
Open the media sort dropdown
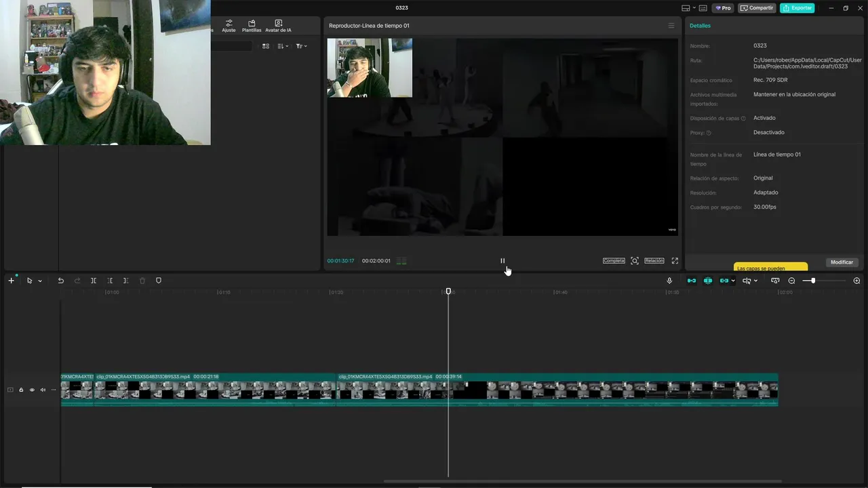click(x=283, y=46)
